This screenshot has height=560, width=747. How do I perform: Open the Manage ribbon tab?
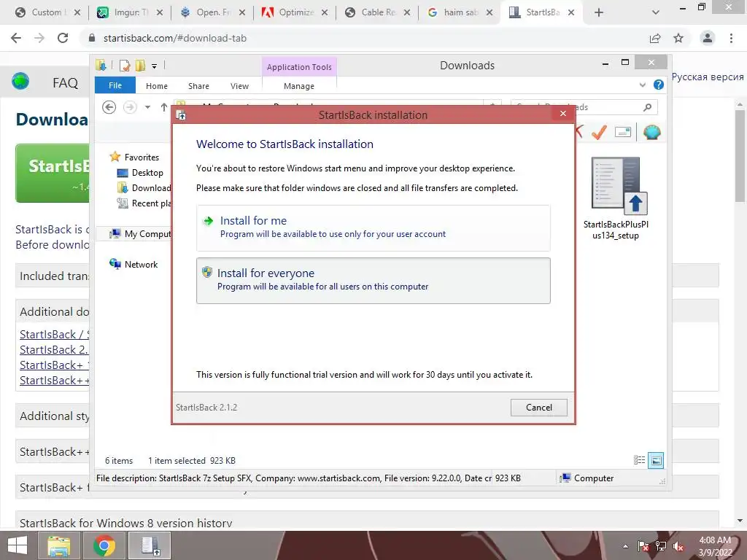pos(298,86)
